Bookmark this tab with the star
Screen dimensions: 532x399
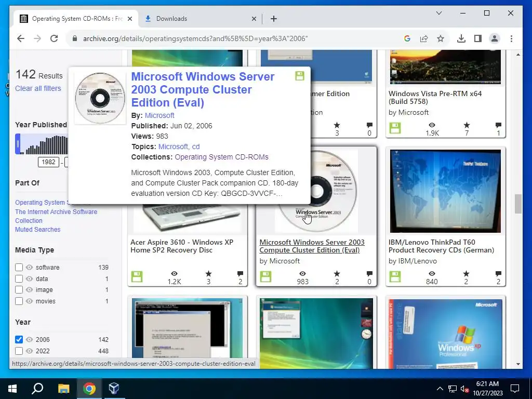pyautogui.click(x=441, y=38)
